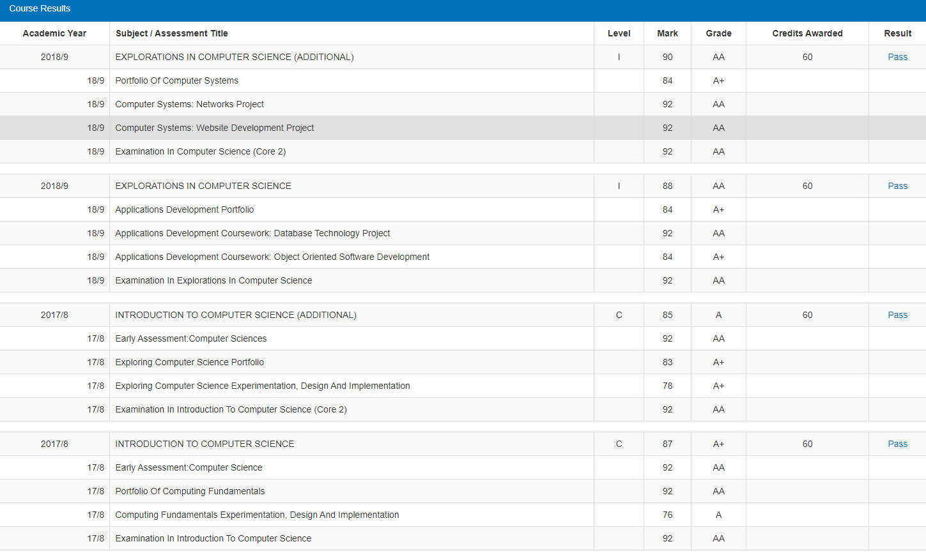Click the Course Results title bar text
926x560 pixels.
pyautogui.click(x=40, y=8)
